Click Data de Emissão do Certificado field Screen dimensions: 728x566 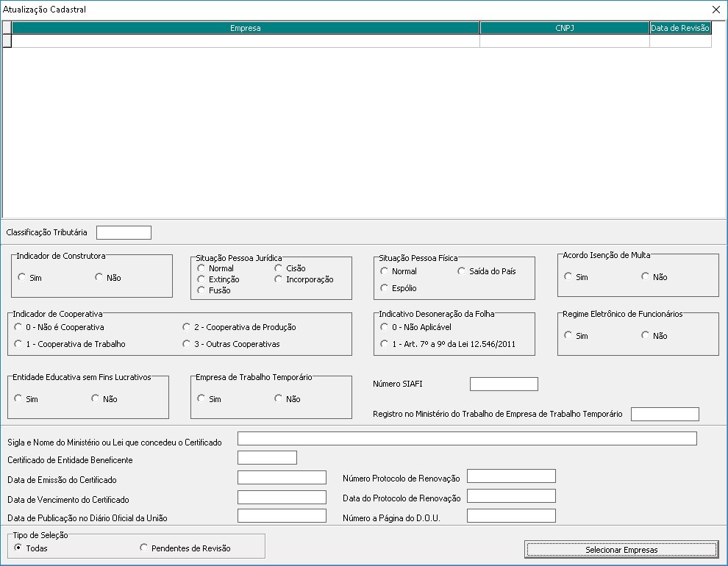[x=282, y=477]
